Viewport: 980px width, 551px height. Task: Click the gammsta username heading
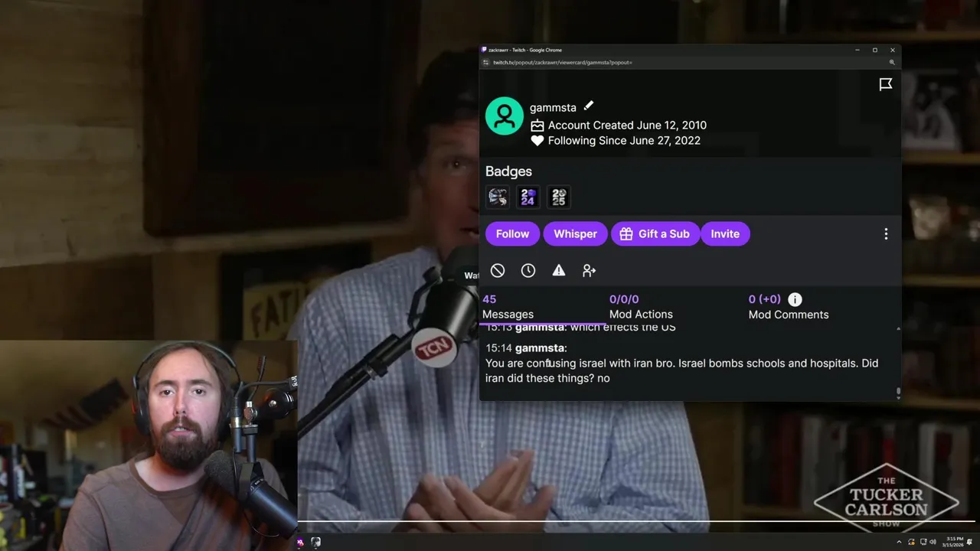pyautogui.click(x=553, y=107)
